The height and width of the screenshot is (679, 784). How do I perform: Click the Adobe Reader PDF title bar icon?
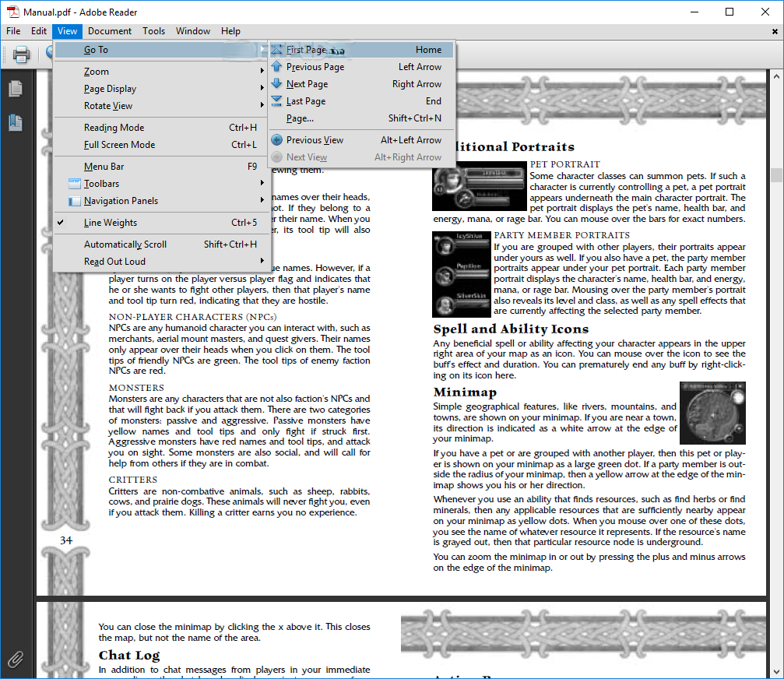pyautogui.click(x=13, y=12)
